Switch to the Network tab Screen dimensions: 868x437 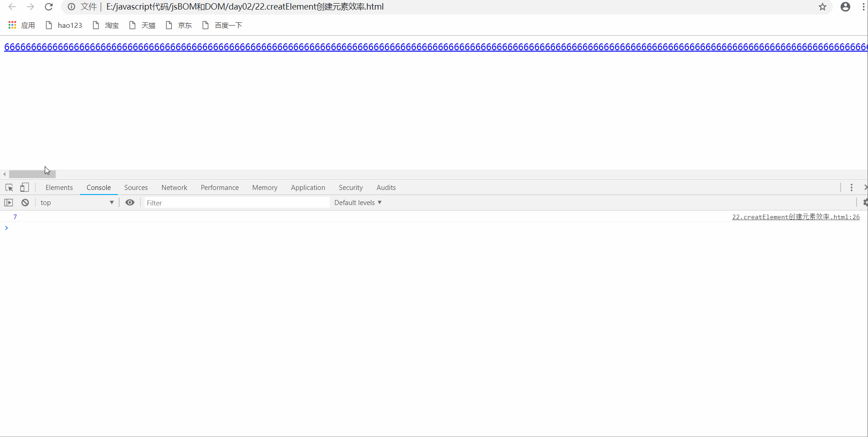click(x=174, y=188)
